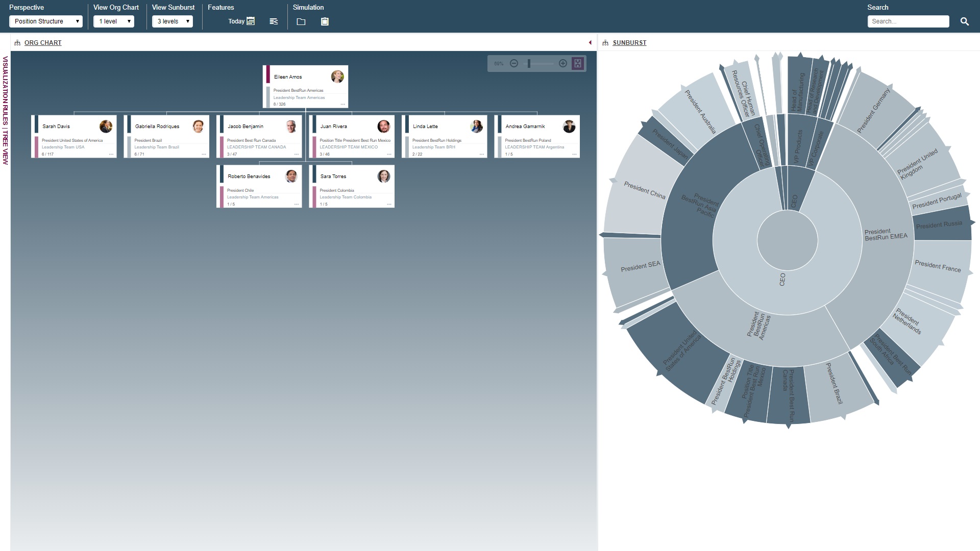Open the Perspective dropdown
Image resolution: width=980 pixels, height=551 pixels.
pos(45,21)
